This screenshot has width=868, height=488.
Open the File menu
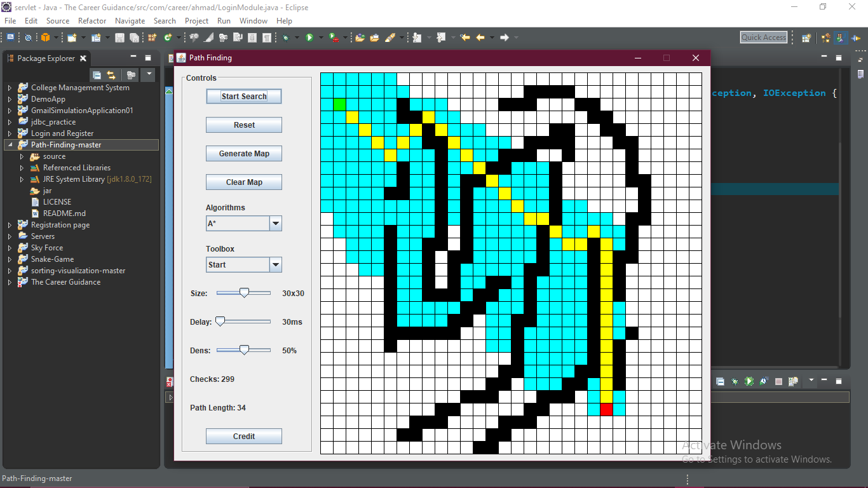click(x=10, y=20)
